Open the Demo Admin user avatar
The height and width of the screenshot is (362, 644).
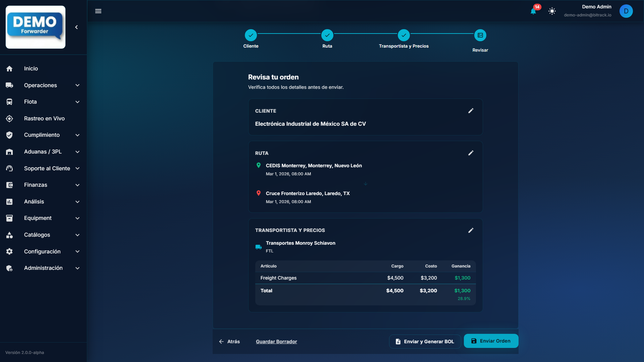[626, 11]
